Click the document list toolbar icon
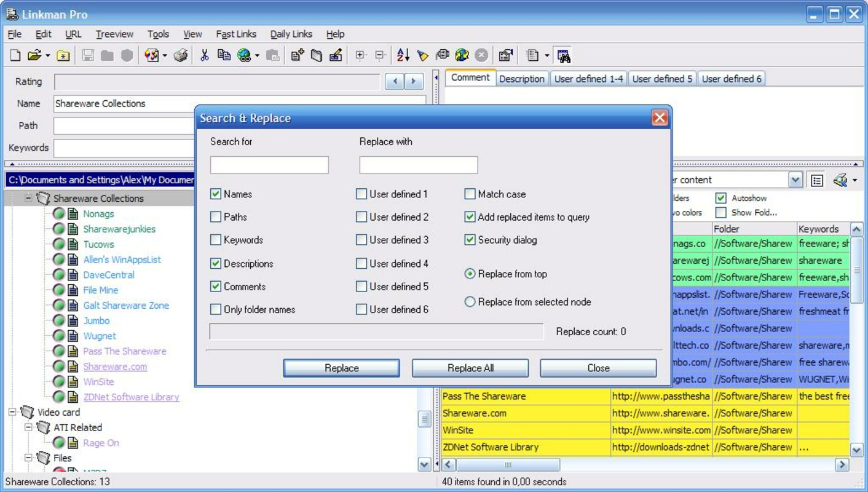 pos(532,55)
